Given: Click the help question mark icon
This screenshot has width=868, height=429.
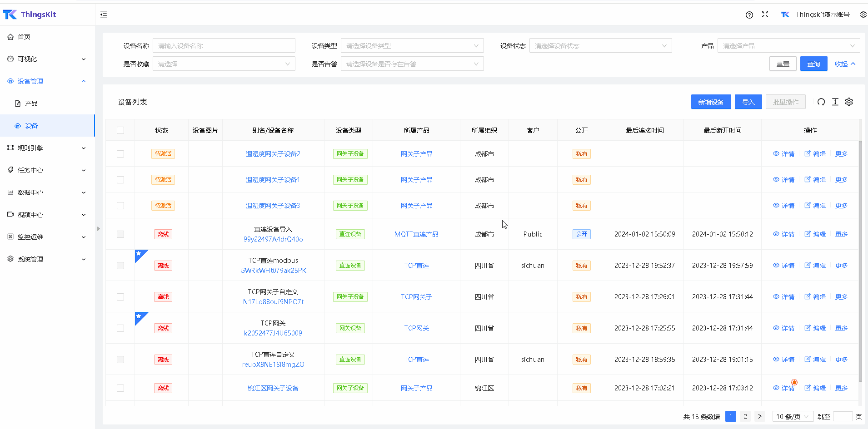Looking at the screenshot, I should 749,15.
